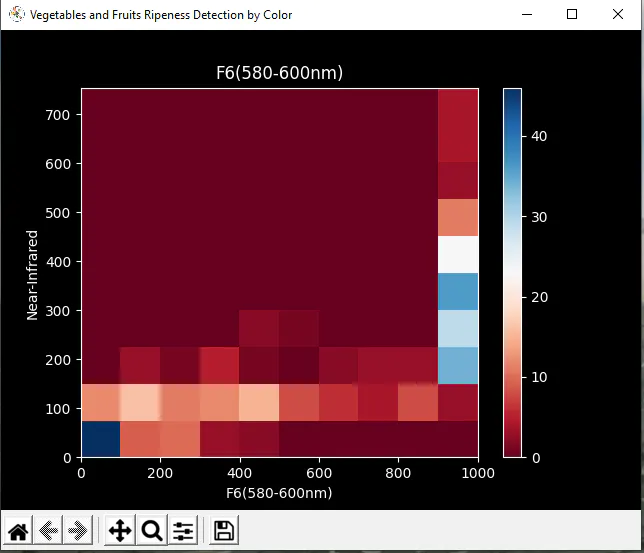Click the Home reset view icon
Image resolution: width=644 pixels, height=553 pixels.
[18, 530]
